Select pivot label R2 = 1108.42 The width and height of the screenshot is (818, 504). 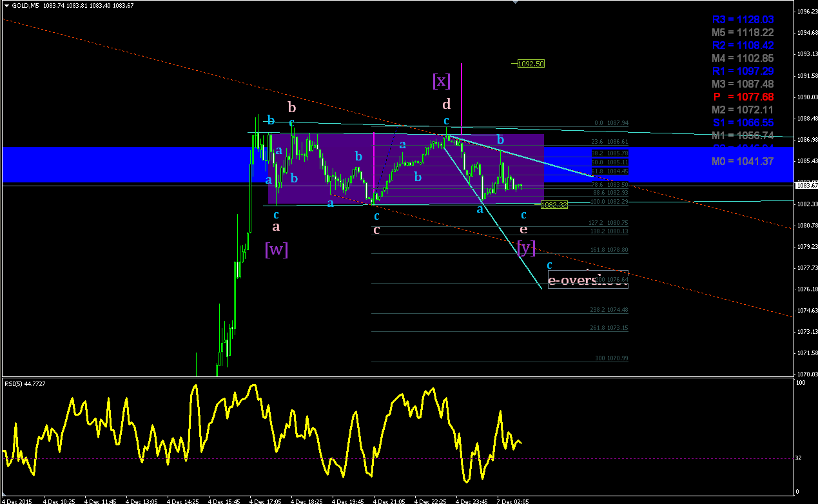[743, 46]
